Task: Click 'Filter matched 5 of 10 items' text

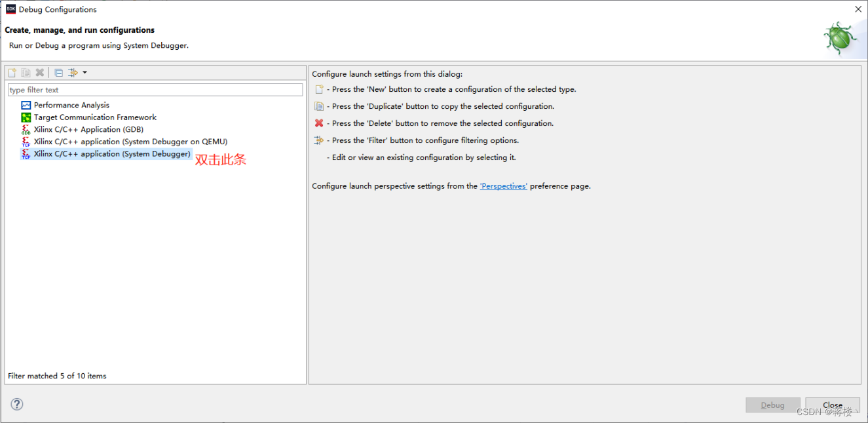Action: tap(57, 376)
